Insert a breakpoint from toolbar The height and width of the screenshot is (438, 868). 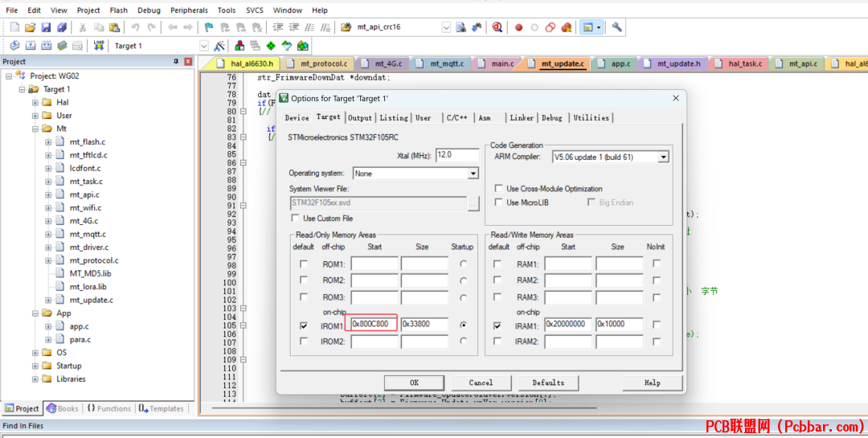click(x=518, y=27)
